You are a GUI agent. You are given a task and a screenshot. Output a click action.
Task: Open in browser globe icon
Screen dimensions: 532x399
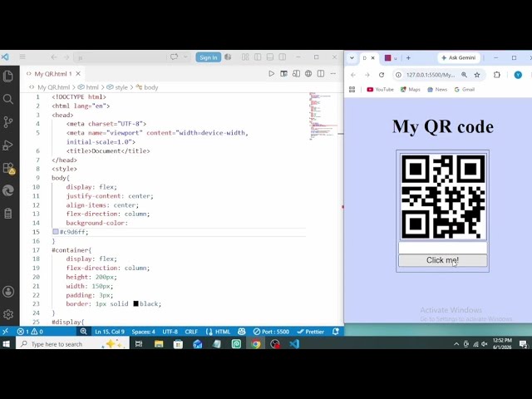point(308,74)
